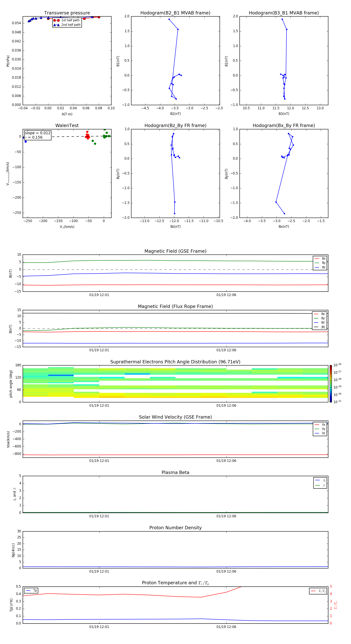The width and height of the screenshot is (351, 644).
Task: Click the 'Bx(nT)' x-axis label
Action: (x=284, y=227)
